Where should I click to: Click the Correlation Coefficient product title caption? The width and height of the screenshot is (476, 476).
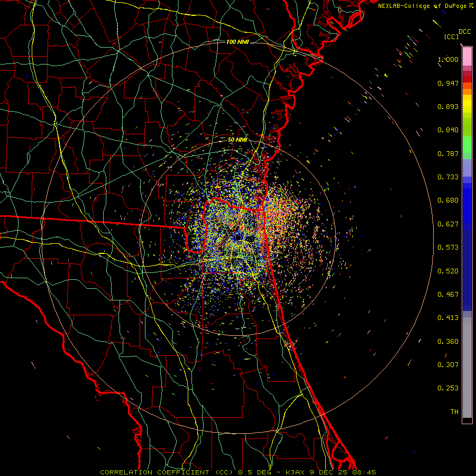pos(238,472)
